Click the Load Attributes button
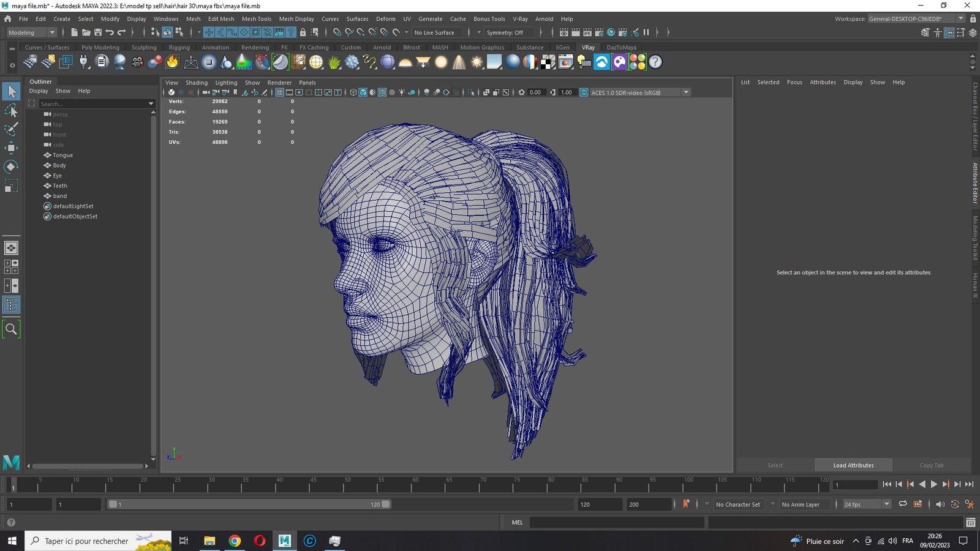The width and height of the screenshot is (980, 551). 853,465
